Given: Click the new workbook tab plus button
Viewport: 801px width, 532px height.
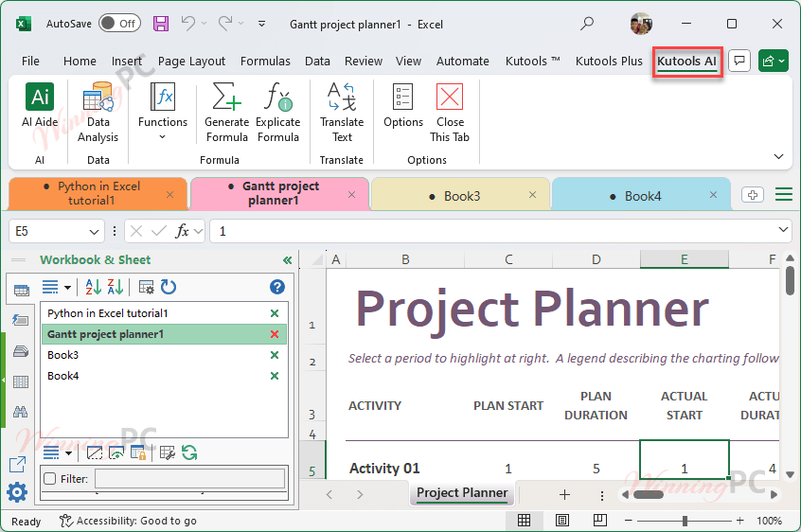Looking at the screenshot, I should (753, 194).
